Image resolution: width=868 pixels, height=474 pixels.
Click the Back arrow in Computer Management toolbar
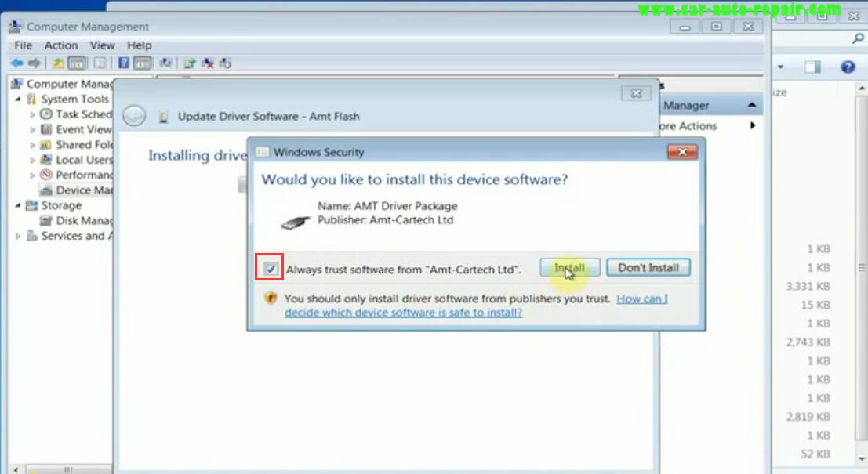[16, 63]
